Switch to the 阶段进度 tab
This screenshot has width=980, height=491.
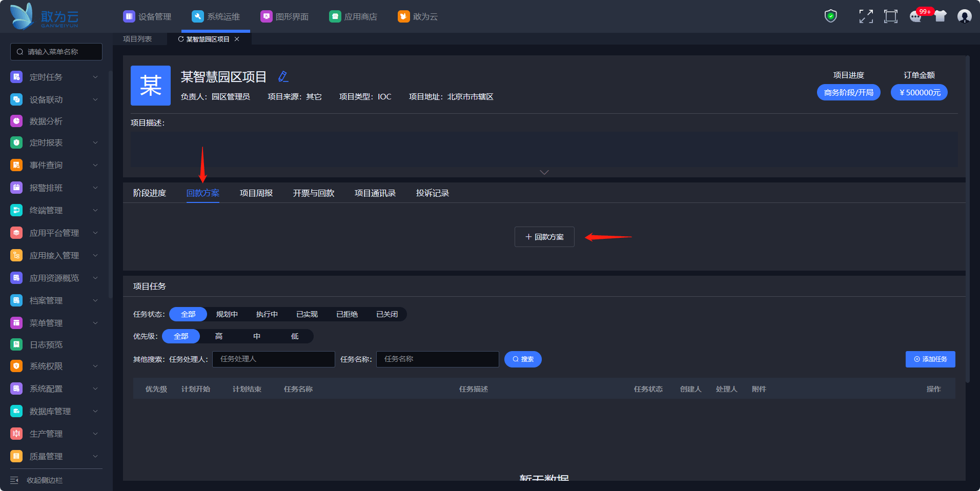point(150,193)
